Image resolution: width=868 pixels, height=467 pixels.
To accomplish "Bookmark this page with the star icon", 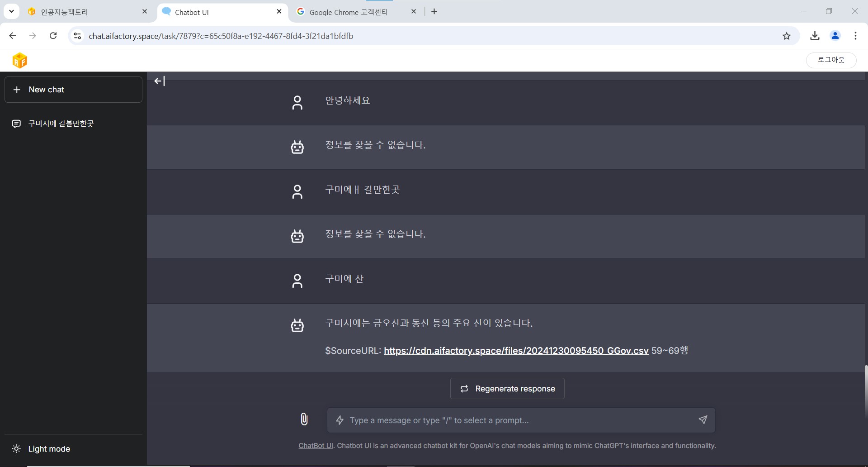I will coord(787,36).
